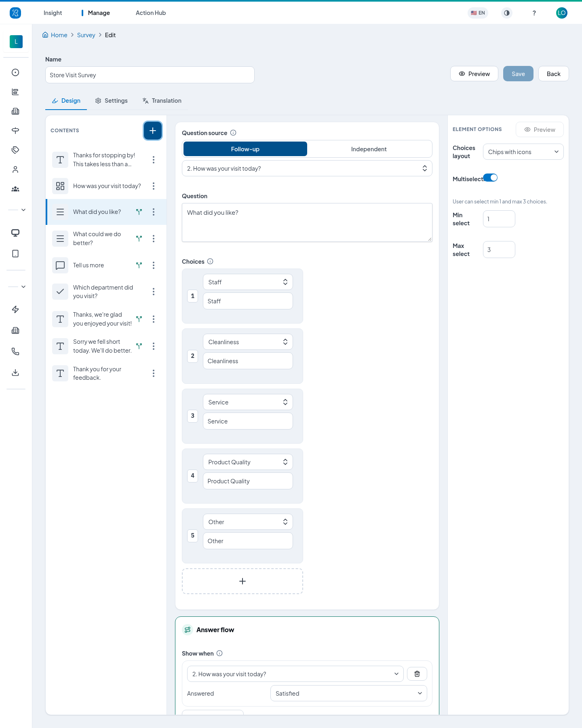Open kebab menu for 'What did you like?'

(x=154, y=212)
